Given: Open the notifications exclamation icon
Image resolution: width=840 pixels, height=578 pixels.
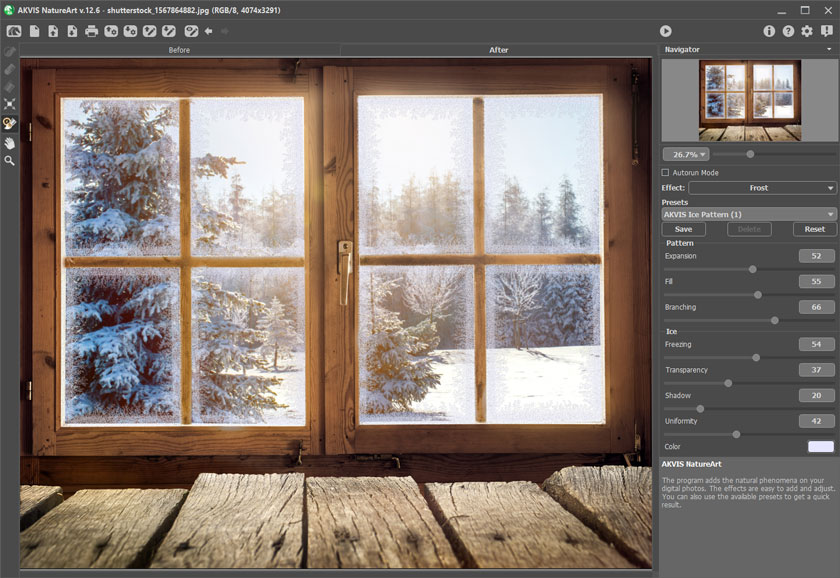Looking at the screenshot, I should click(827, 31).
